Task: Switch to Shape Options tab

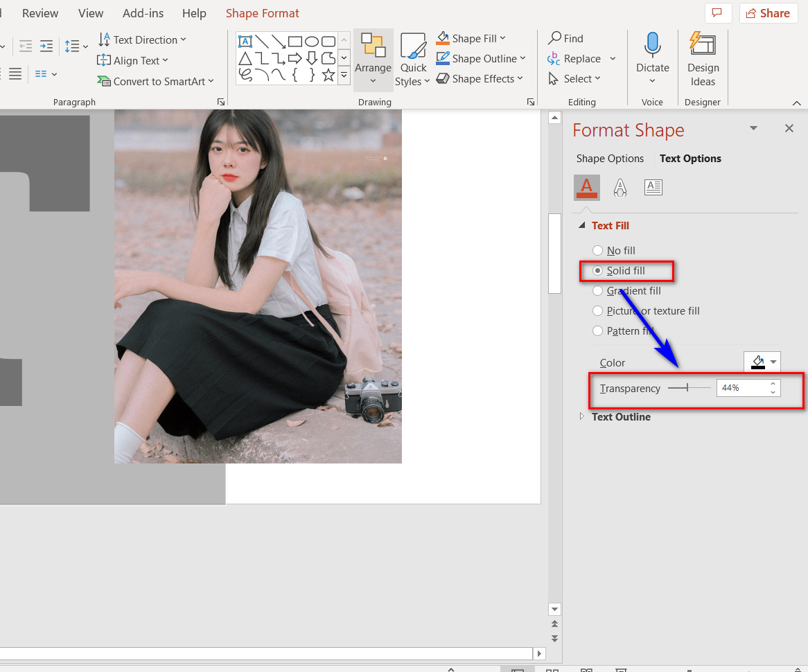Action: click(610, 158)
